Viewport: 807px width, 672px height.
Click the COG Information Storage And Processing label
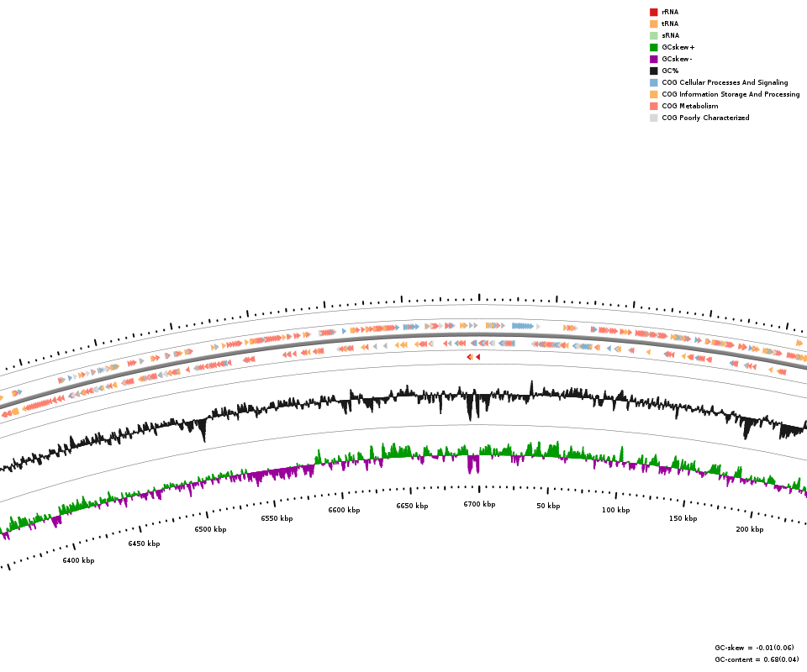[731, 95]
